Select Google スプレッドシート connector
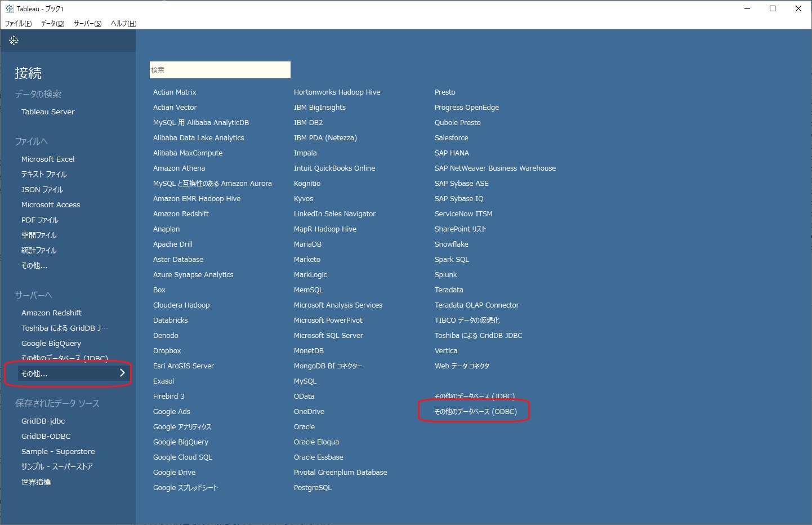This screenshot has width=812, height=525. pos(186,488)
